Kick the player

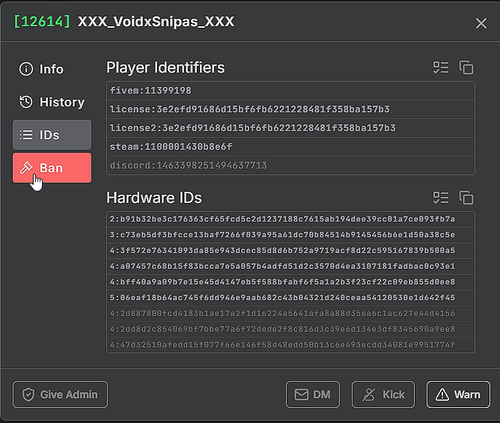pos(383,395)
